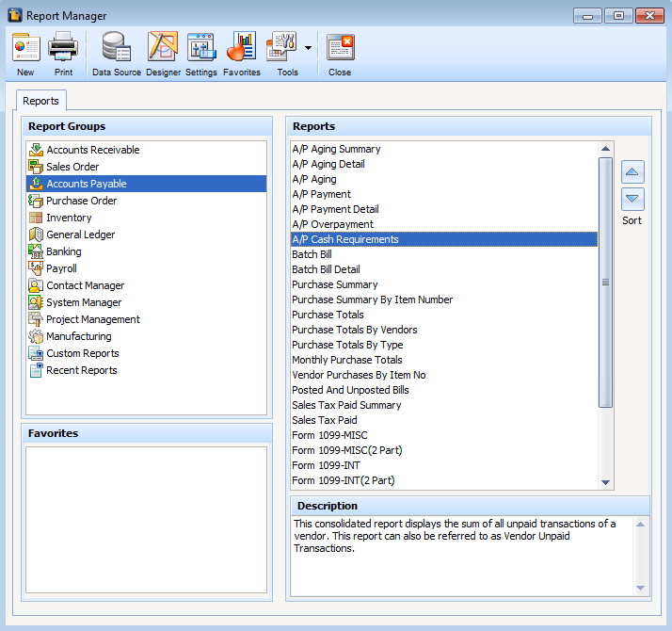
Task: Click the Print toolbar icon
Action: (63, 47)
